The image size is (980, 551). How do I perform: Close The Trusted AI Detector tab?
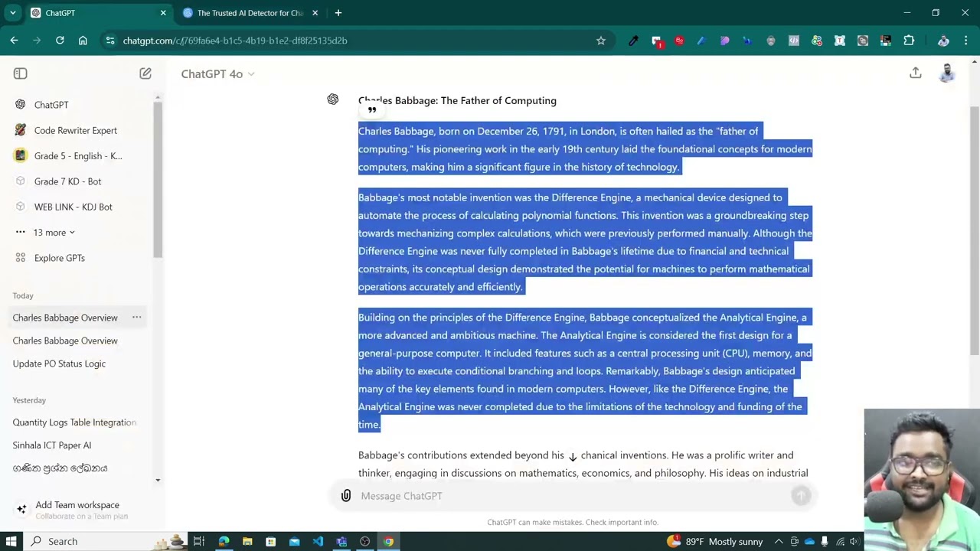coord(315,13)
